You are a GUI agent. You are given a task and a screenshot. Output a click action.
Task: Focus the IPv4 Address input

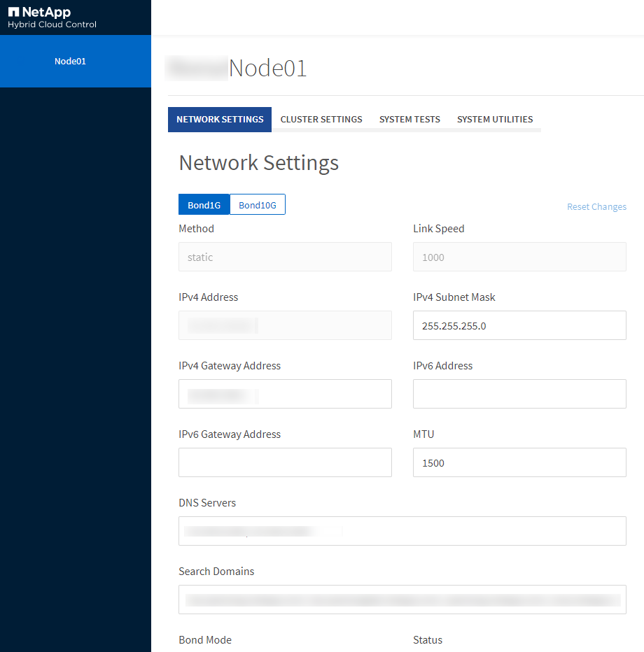click(x=285, y=325)
